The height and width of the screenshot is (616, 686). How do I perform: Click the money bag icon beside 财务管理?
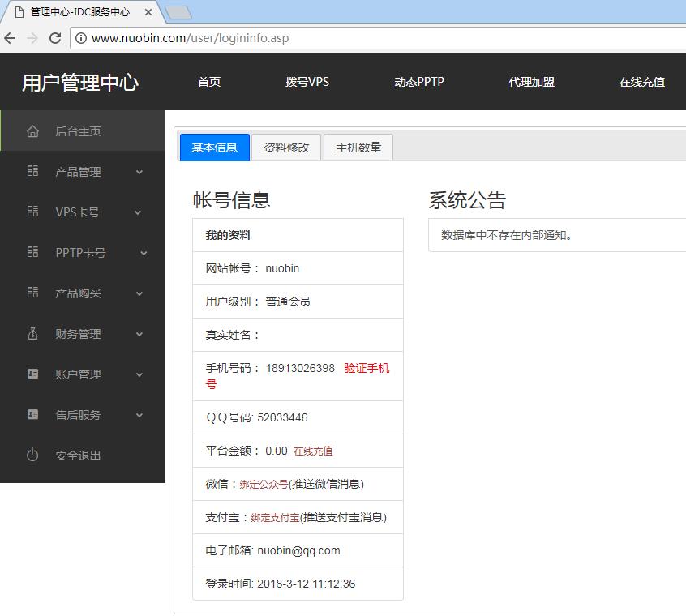pyautogui.click(x=32, y=334)
